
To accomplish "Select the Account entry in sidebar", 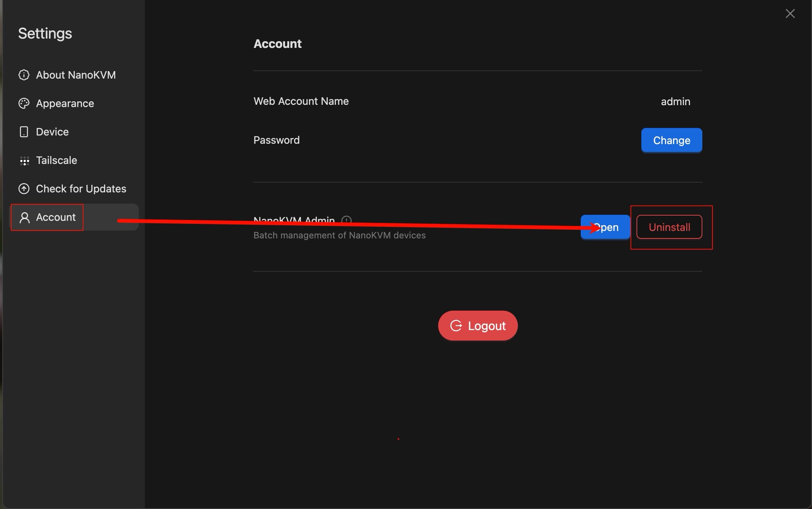I will (56, 217).
